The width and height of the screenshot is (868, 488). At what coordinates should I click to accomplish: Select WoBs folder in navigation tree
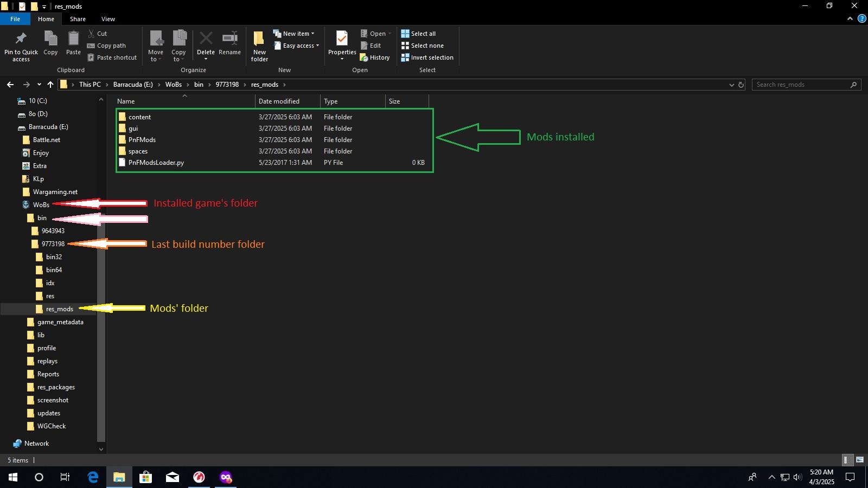[41, 205]
